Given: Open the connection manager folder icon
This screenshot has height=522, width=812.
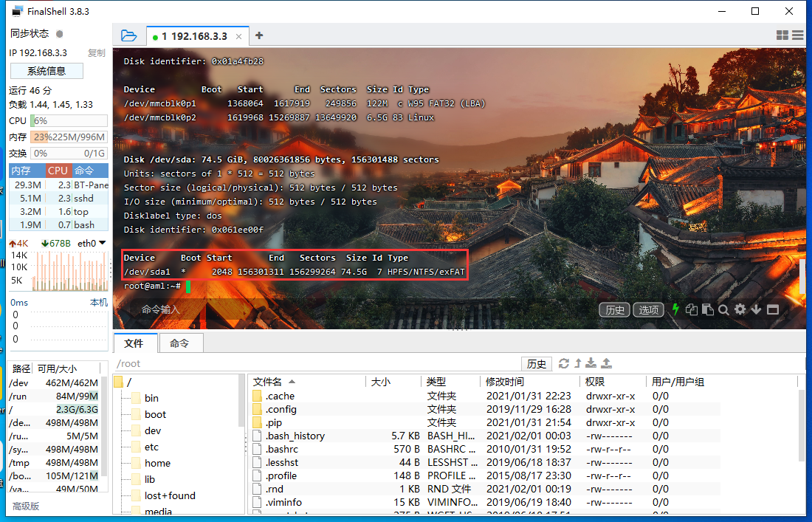Looking at the screenshot, I should point(129,35).
